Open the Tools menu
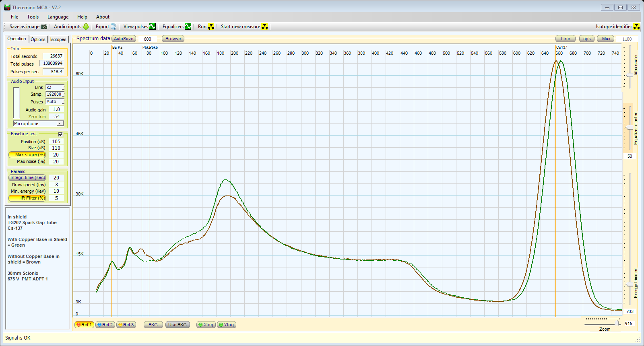This screenshot has height=346, width=644. [x=33, y=17]
